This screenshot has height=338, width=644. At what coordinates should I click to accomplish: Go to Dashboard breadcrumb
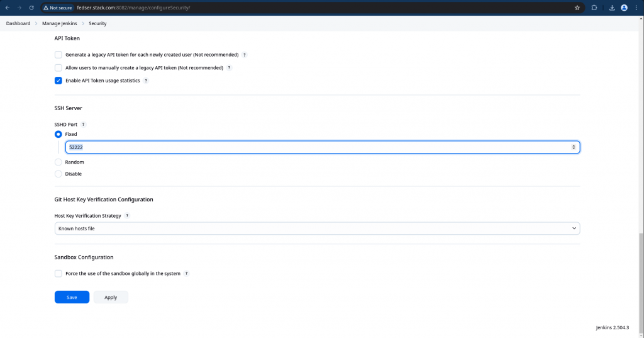coord(18,23)
